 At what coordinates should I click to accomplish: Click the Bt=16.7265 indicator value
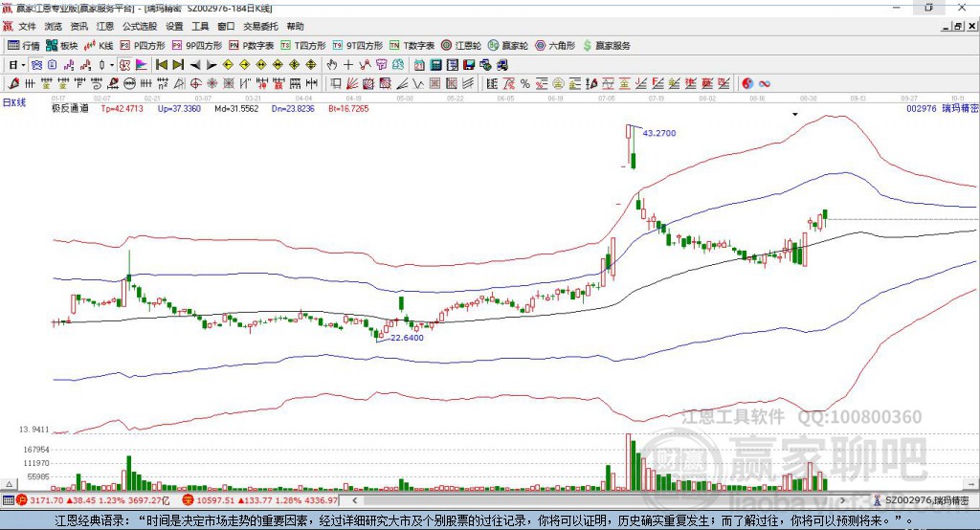[x=348, y=108]
